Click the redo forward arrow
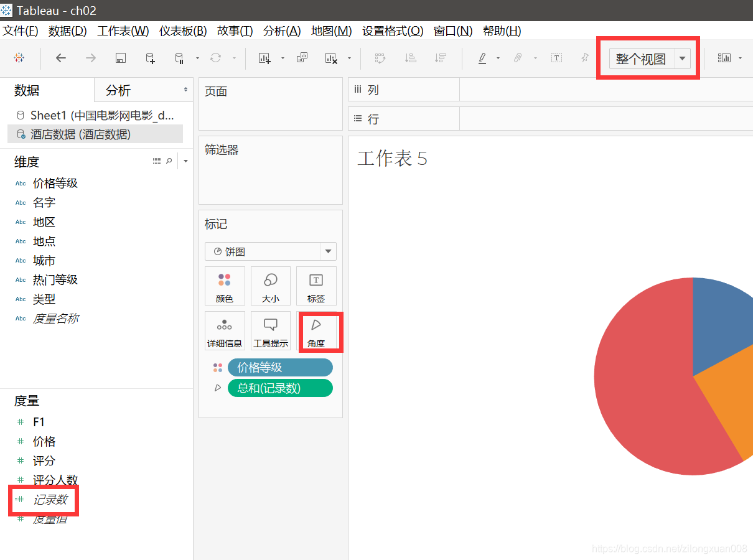The width and height of the screenshot is (753, 560). (91, 58)
